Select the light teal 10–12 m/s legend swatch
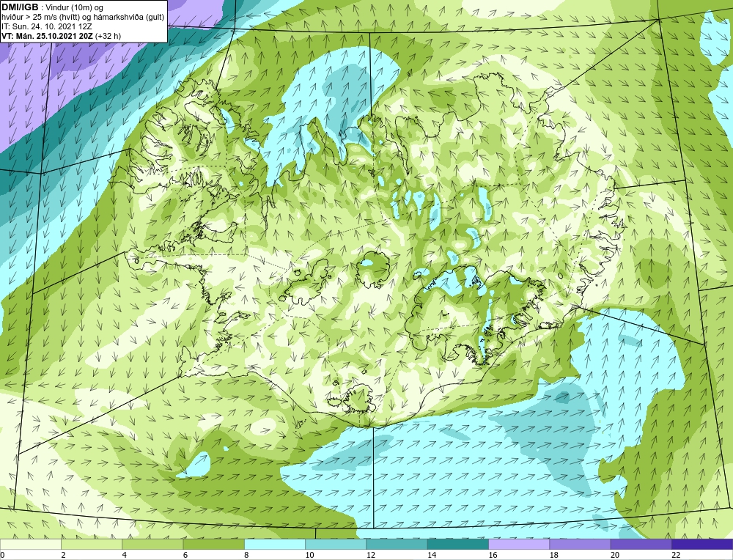Image resolution: width=733 pixels, height=560 pixels. (x=336, y=545)
